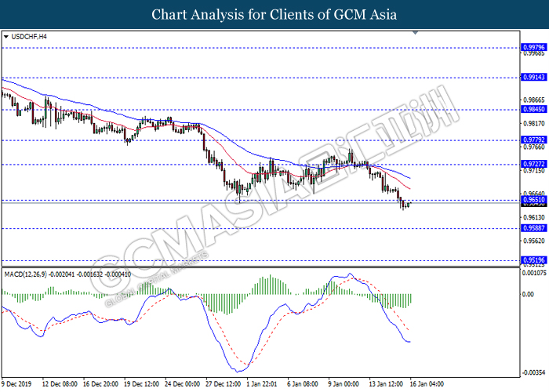Click the 16 Jan 04:00 time label
This screenshot has width=549, height=392.
(427, 384)
